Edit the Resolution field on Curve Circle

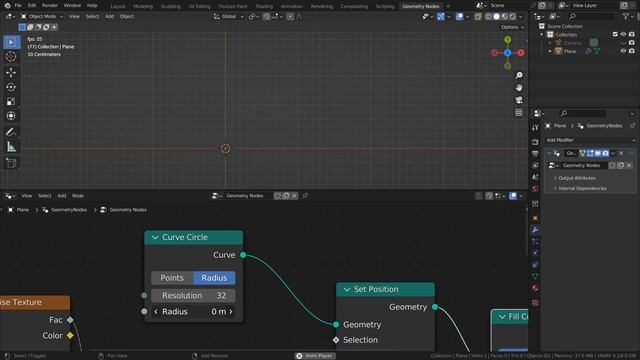click(x=193, y=296)
